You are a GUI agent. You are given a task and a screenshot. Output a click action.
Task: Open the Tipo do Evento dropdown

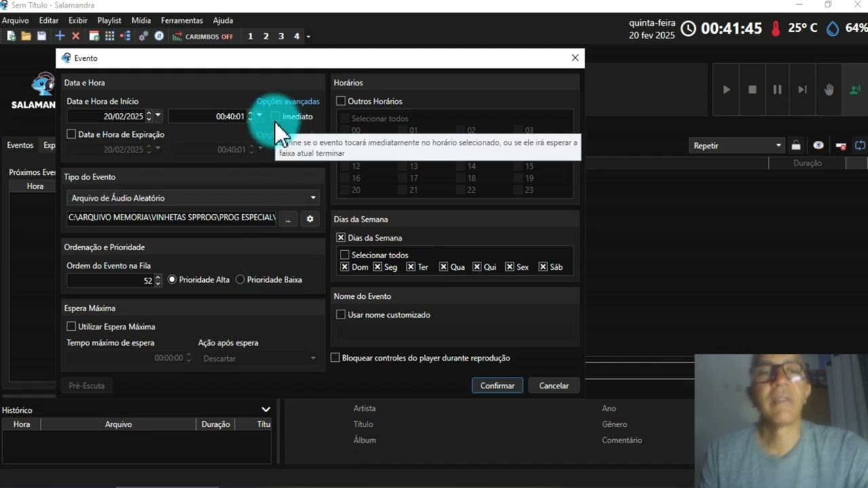tap(193, 198)
